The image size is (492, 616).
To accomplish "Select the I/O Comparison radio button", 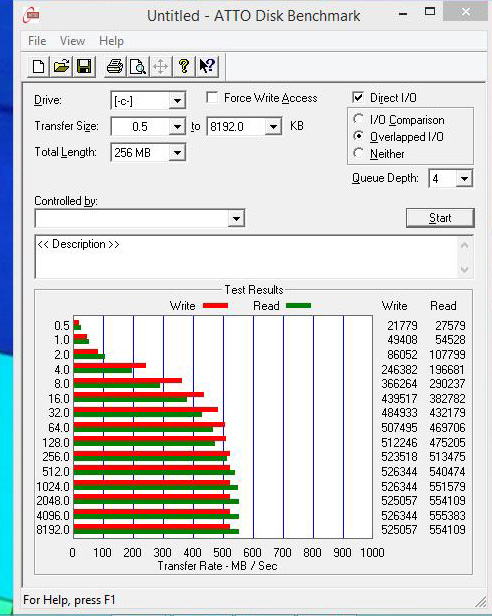I will click(x=358, y=119).
